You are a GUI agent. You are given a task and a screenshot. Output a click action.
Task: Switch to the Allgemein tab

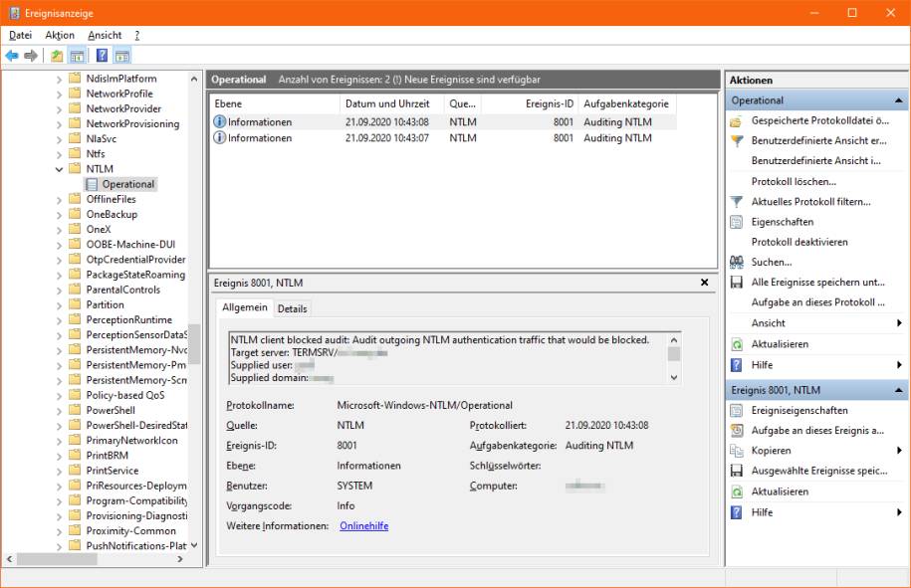[x=245, y=307]
